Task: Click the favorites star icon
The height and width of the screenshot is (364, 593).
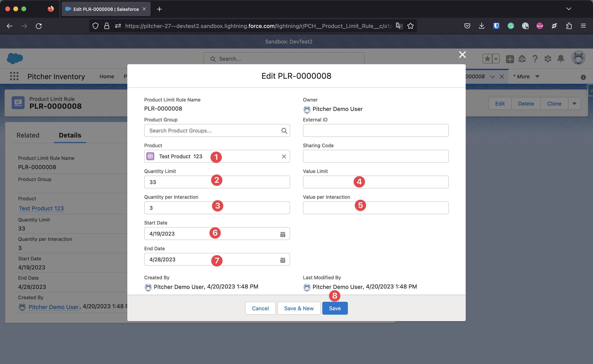Action: [487, 59]
